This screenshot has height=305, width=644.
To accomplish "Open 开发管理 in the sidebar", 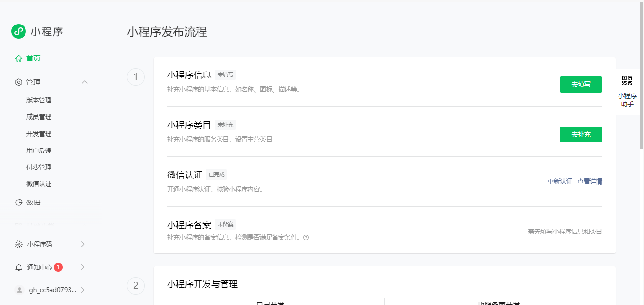I will click(x=39, y=134).
